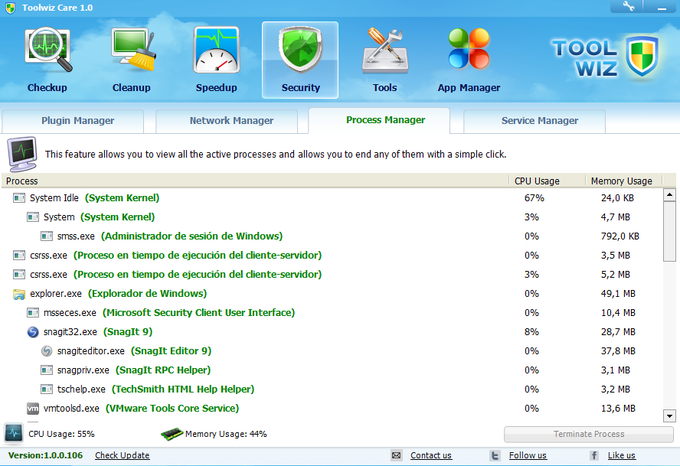Minimize the Toolwiz Care window
680x466 pixels.
click(x=662, y=6)
